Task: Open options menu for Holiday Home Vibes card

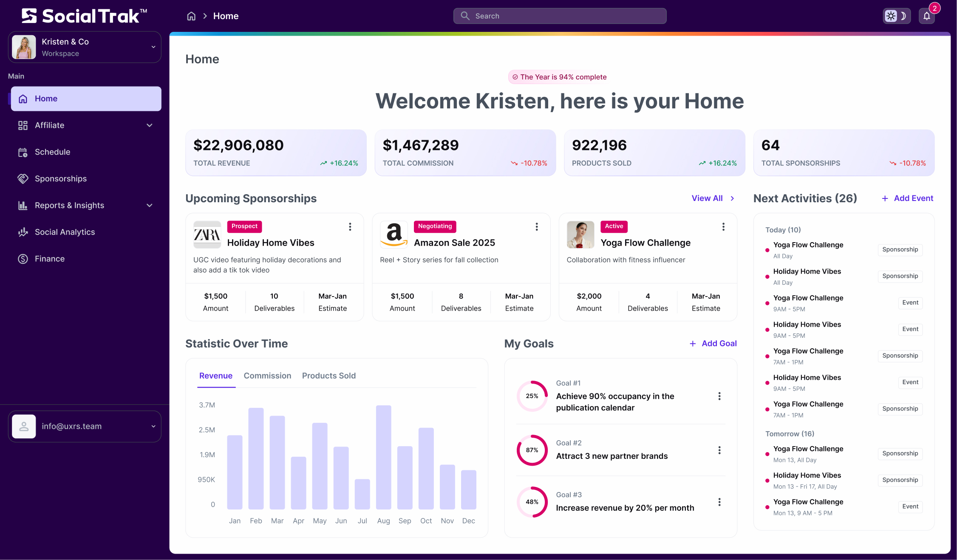Action: (x=350, y=227)
